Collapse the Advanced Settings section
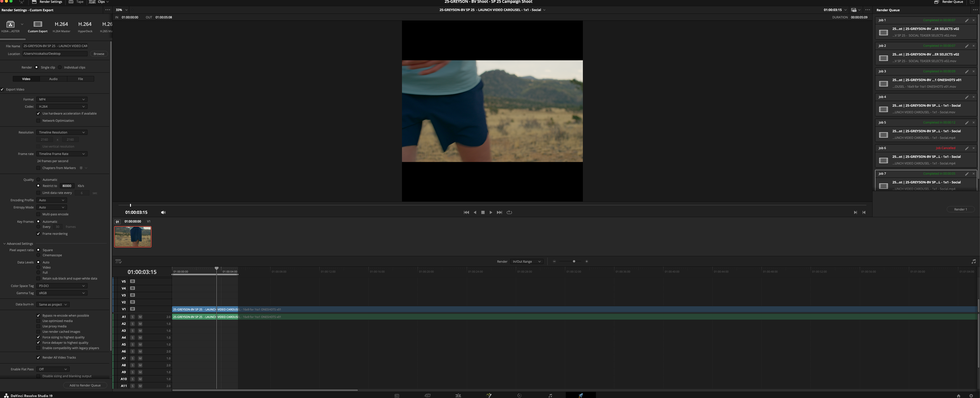 click(x=5, y=244)
